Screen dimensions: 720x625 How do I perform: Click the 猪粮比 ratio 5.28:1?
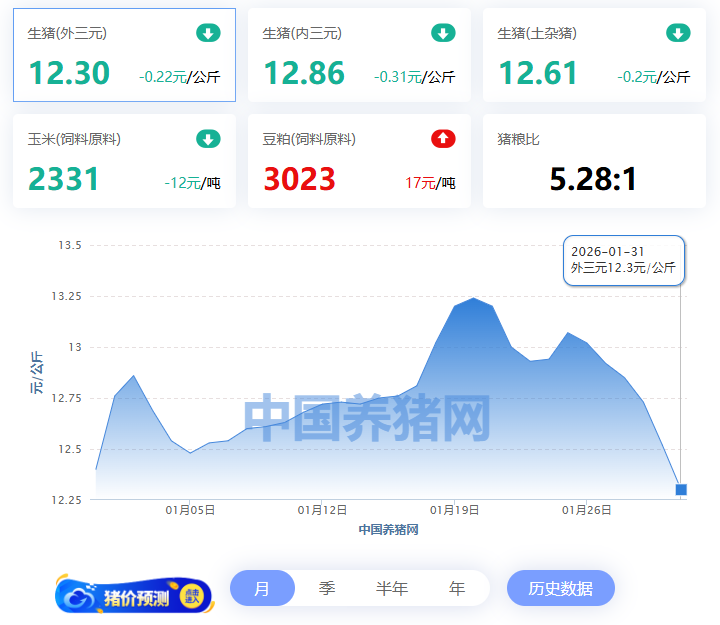tap(593, 179)
